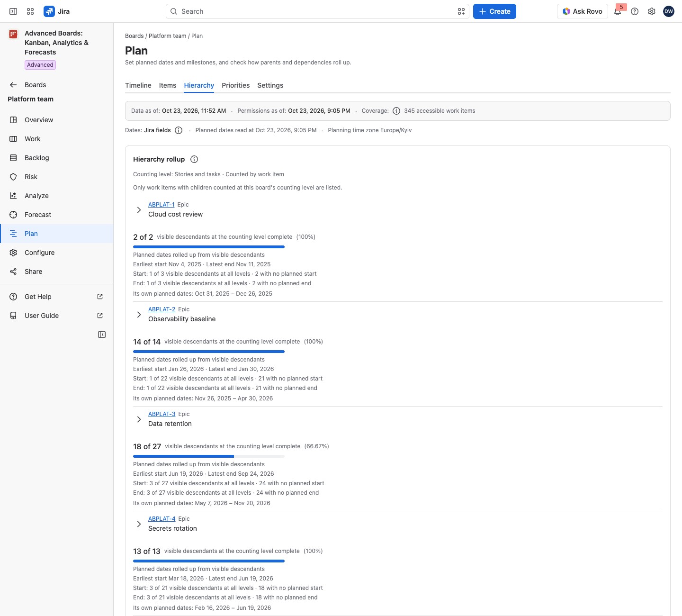Click the Advanced badge label

click(40, 65)
